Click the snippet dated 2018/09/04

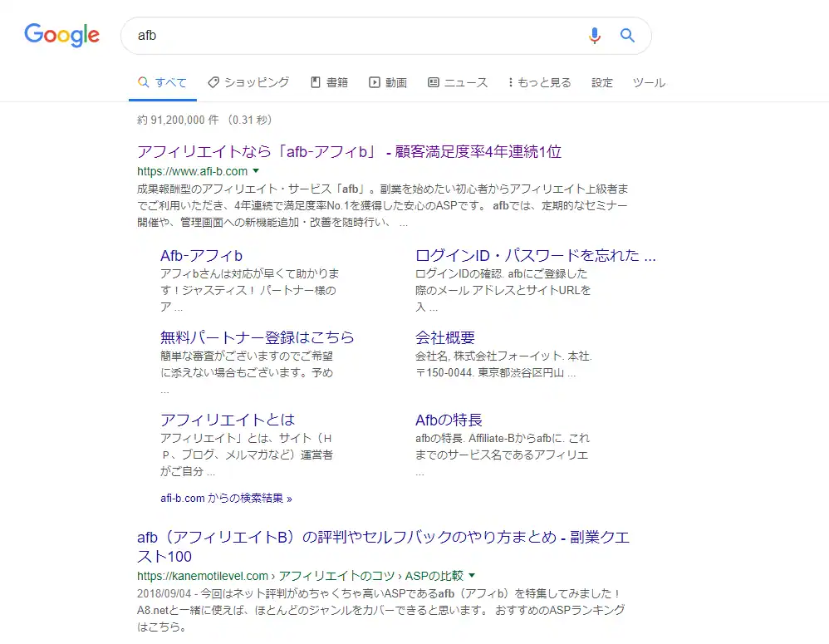pos(380,610)
